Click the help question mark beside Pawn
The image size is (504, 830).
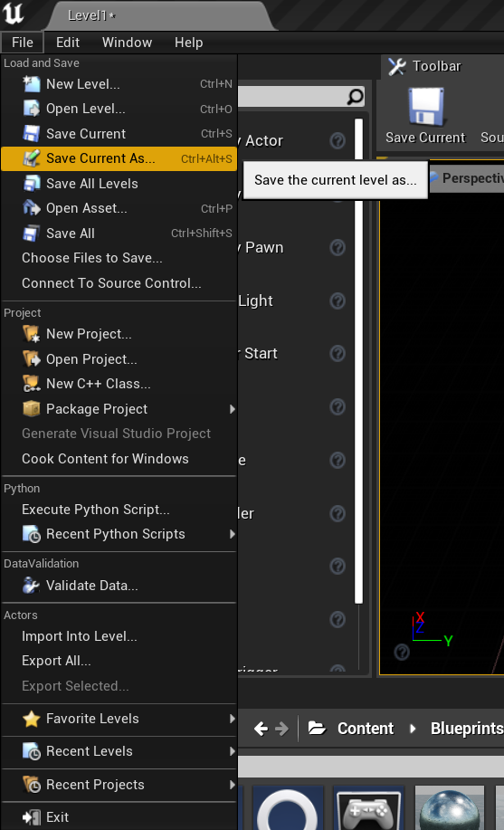click(x=338, y=247)
